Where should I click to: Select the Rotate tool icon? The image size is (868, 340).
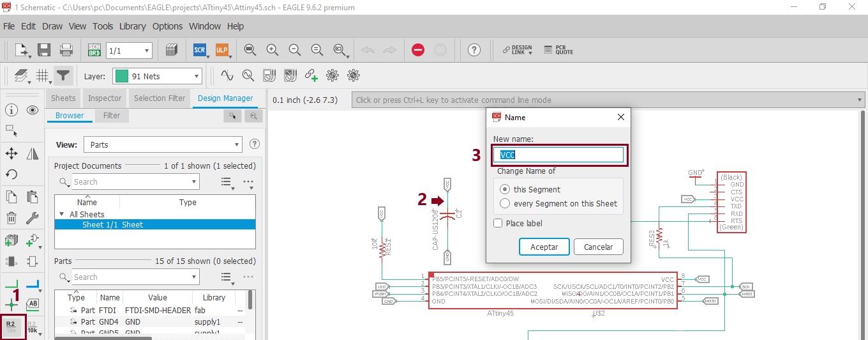11,174
